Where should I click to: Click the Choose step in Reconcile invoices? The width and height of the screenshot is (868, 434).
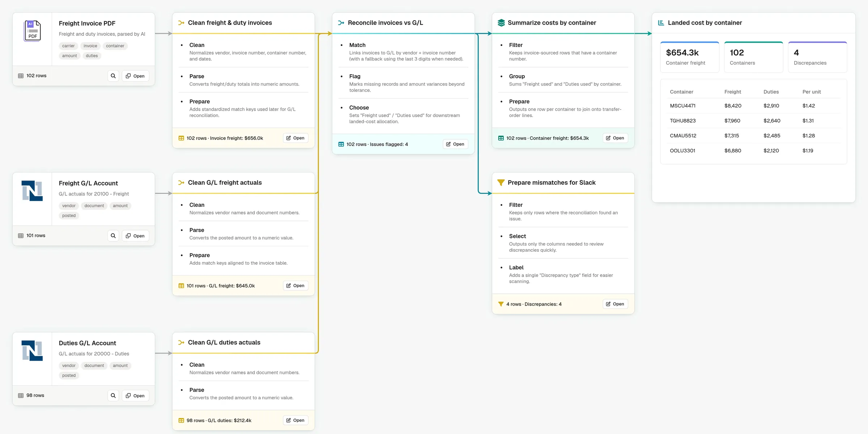[x=403, y=114]
